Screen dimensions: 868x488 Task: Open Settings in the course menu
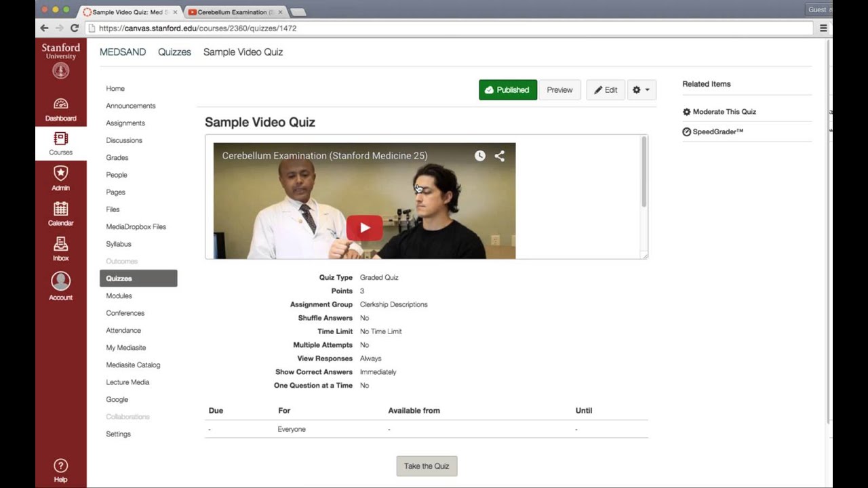[119, 434]
